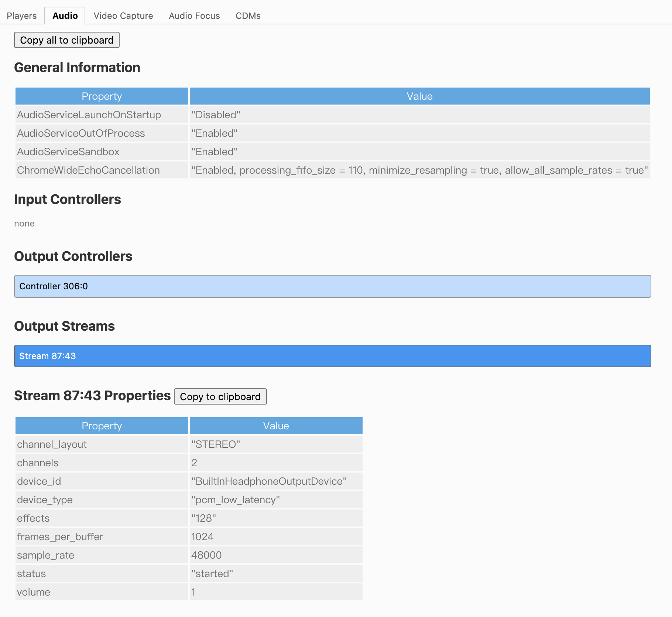Image resolution: width=672 pixels, height=617 pixels.
Task: Click the status value "started"
Action: (x=212, y=574)
